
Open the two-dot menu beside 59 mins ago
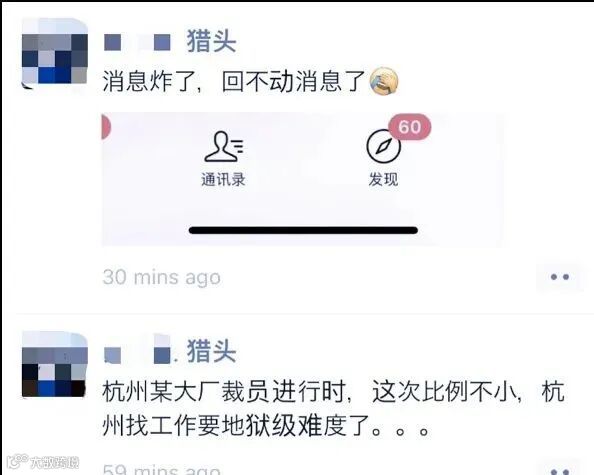(560, 470)
